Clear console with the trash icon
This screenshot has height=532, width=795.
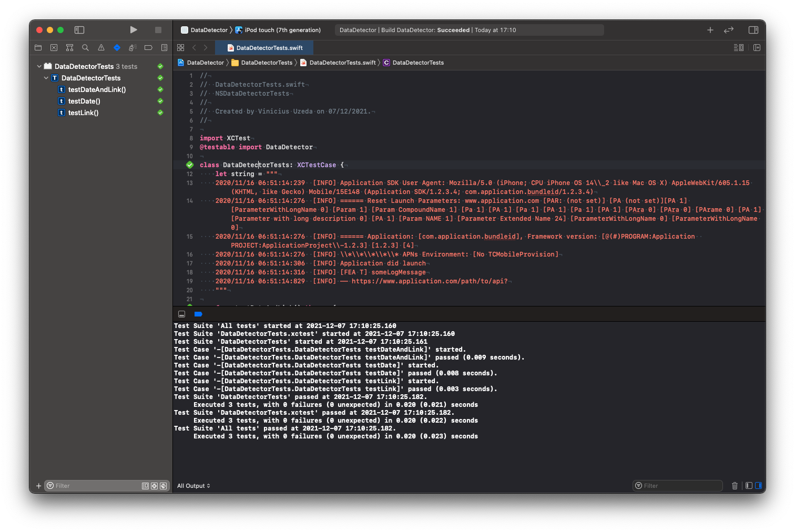point(735,486)
